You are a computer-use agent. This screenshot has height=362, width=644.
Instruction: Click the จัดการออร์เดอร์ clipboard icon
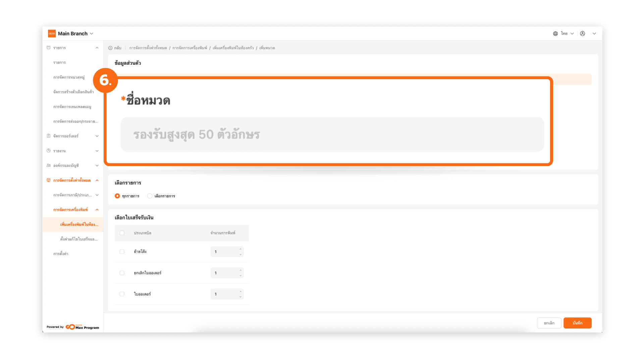click(49, 136)
